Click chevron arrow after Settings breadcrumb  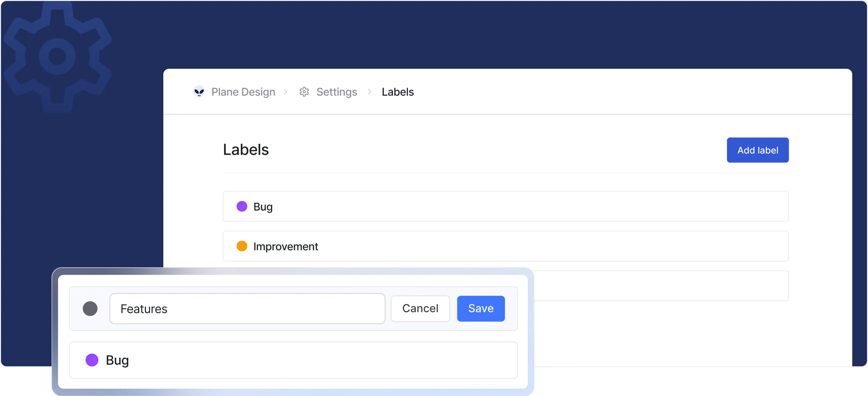(369, 92)
